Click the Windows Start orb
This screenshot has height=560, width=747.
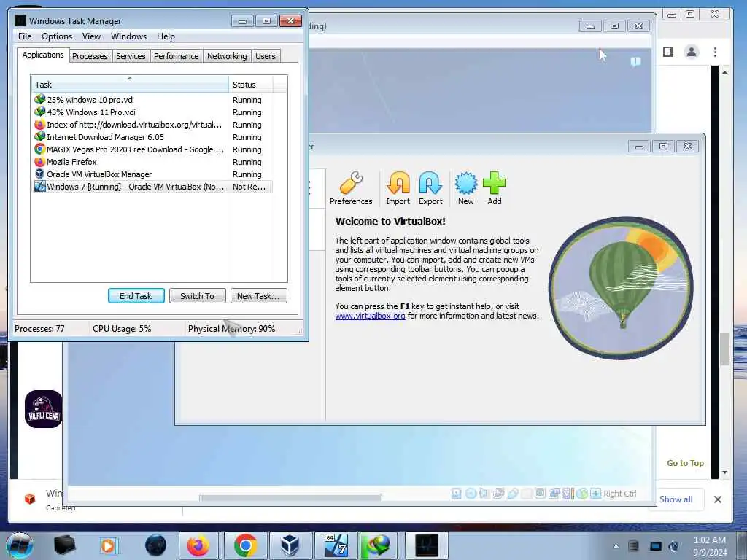tap(20, 545)
